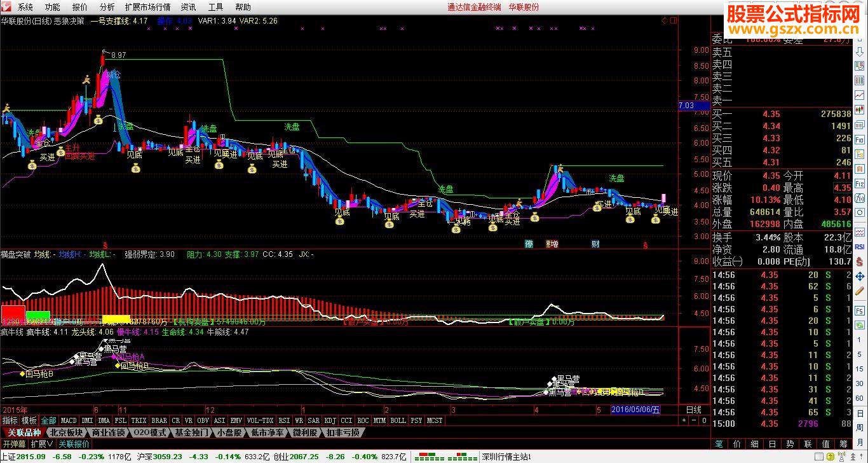Viewport: 868px width, 463px height.
Task: Select the 基金独门 tab
Action: click(x=193, y=432)
